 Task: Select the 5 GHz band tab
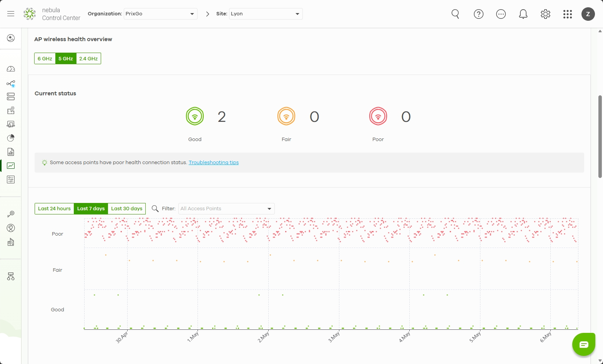coord(66,58)
